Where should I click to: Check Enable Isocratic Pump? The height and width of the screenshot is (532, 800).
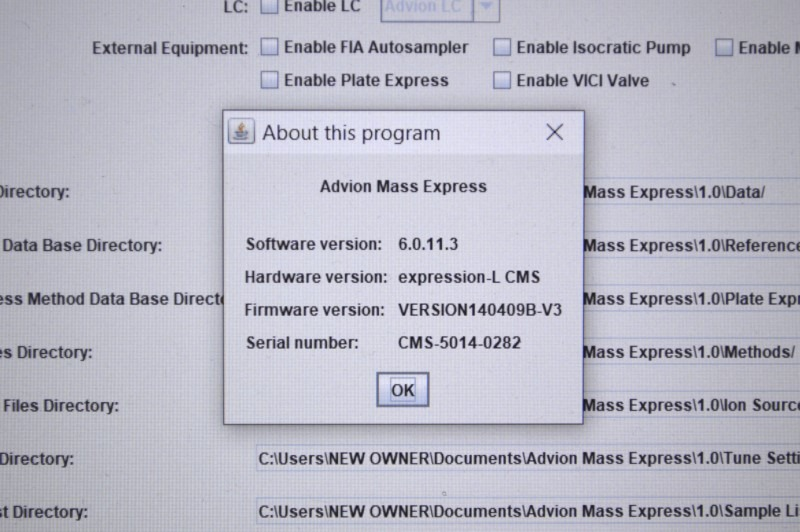(502, 47)
